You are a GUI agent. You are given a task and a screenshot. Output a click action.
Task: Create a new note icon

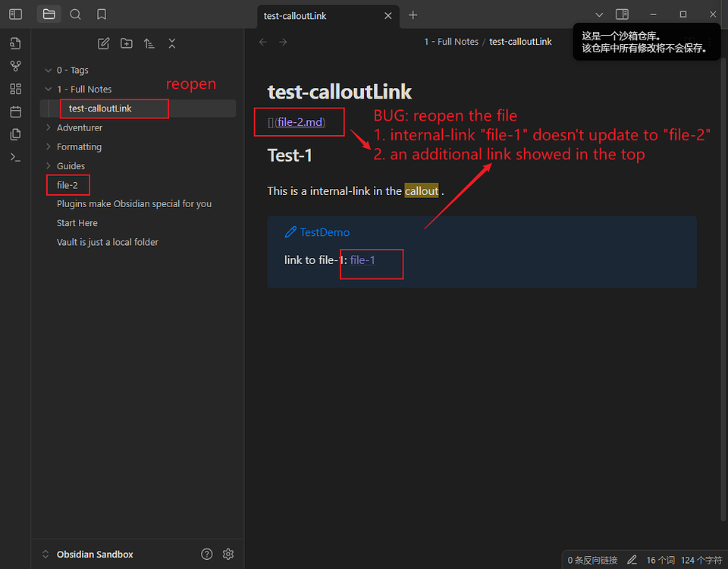click(104, 44)
